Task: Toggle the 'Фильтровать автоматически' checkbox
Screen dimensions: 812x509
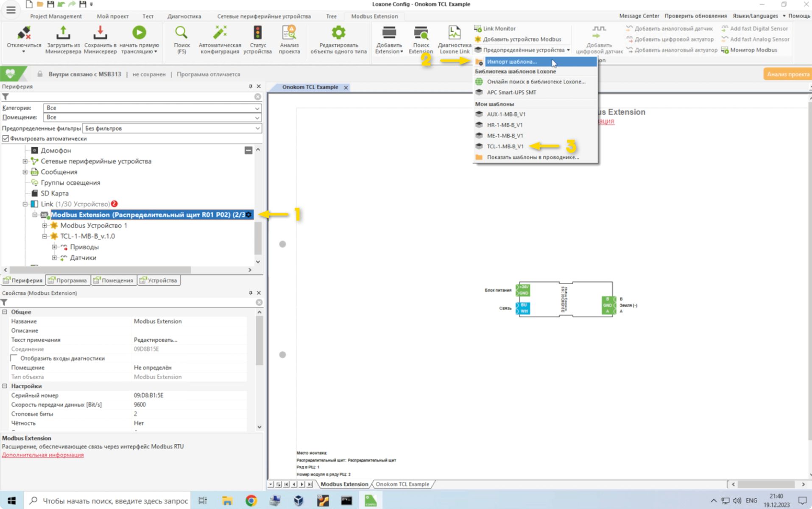Action: tap(6, 139)
